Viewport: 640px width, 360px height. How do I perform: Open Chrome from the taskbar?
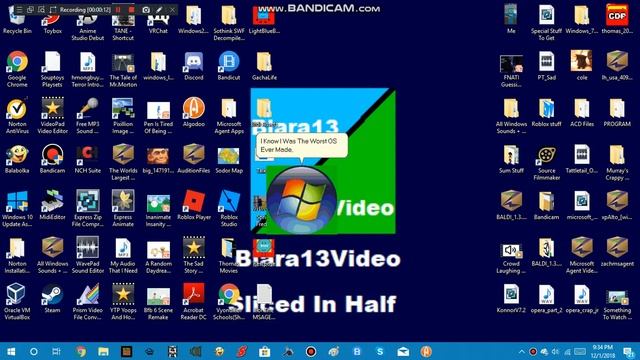[x=81, y=351]
